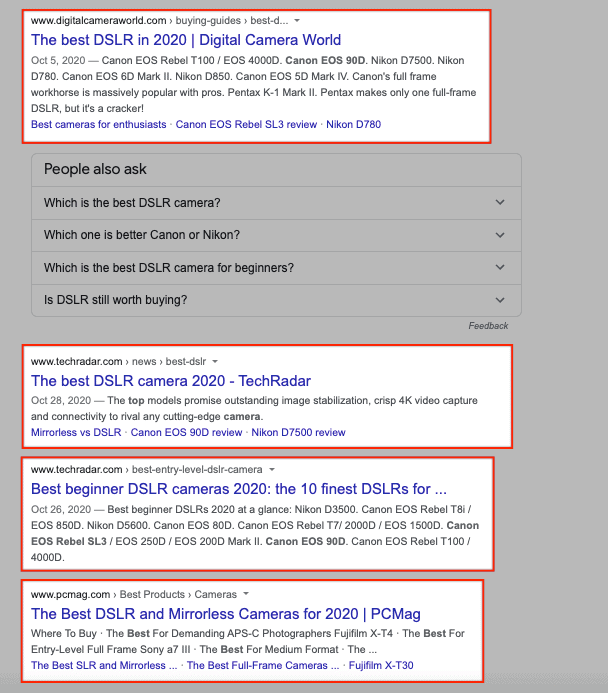The image size is (608, 693).
Task: Open the 'Canon EOS Rebel SL3 review' sitelink
Action: click(250, 125)
